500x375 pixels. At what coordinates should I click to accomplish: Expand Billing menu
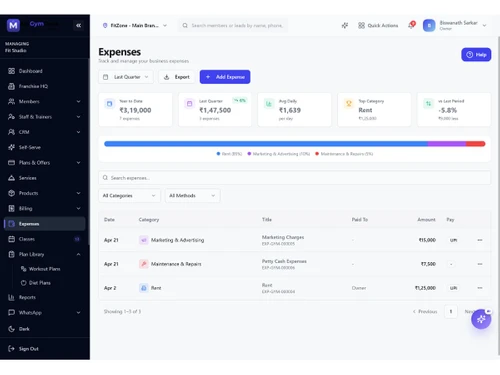point(45,208)
